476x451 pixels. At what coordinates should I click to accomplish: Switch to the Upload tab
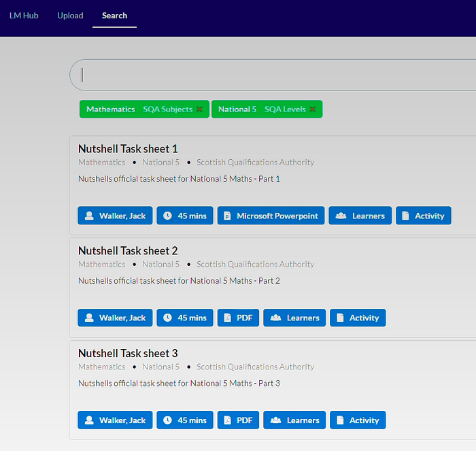pyautogui.click(x=70, y=16)
